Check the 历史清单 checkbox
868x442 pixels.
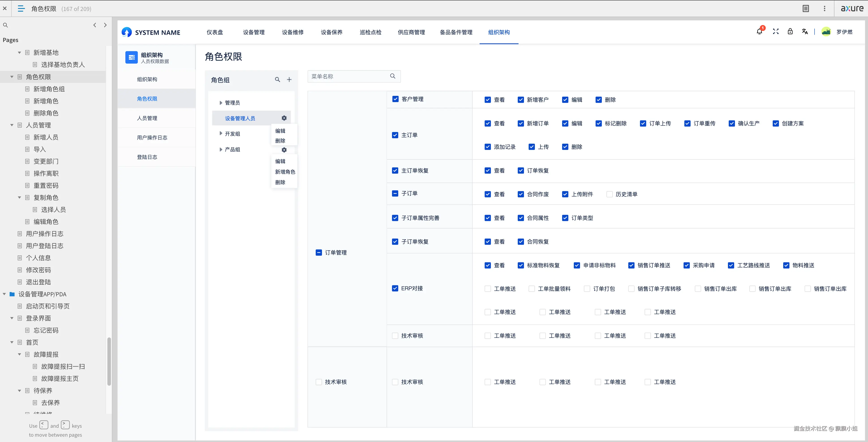[609, 194]
